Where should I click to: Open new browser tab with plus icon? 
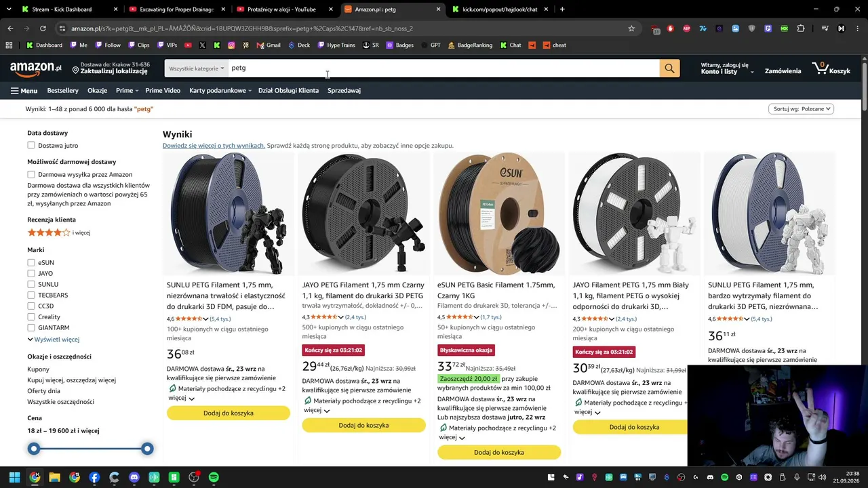[562, 9]
